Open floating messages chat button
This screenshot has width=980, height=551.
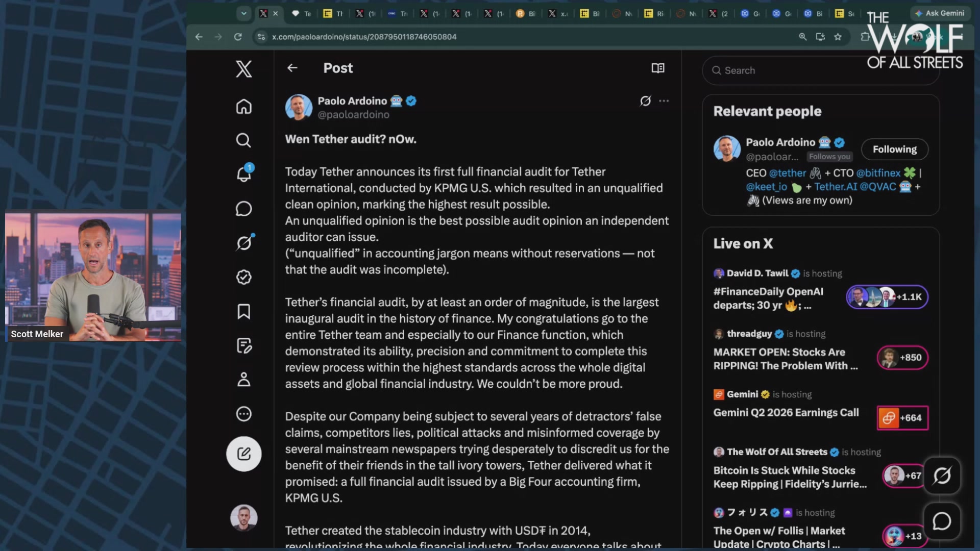click(x=942, y=521)
